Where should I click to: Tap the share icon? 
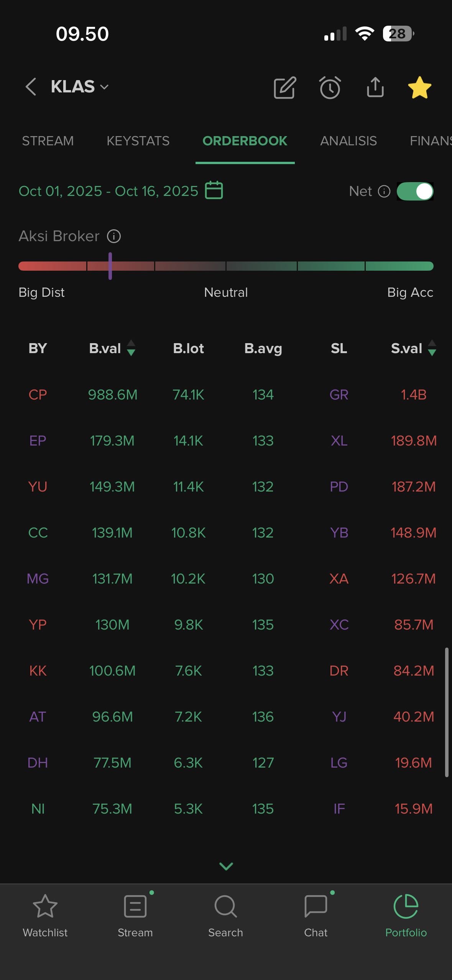(375, 87)
